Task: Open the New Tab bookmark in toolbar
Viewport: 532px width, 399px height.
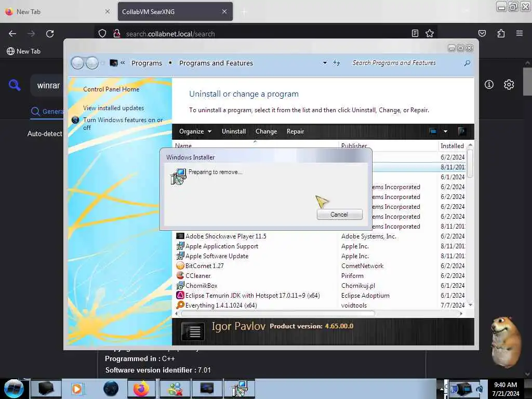Action: tap(24, 51)
